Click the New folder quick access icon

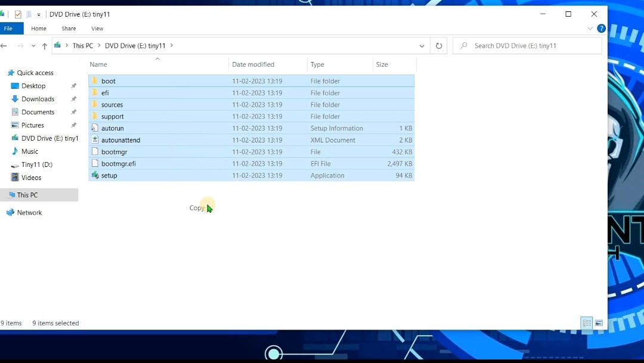click(29, 14)
